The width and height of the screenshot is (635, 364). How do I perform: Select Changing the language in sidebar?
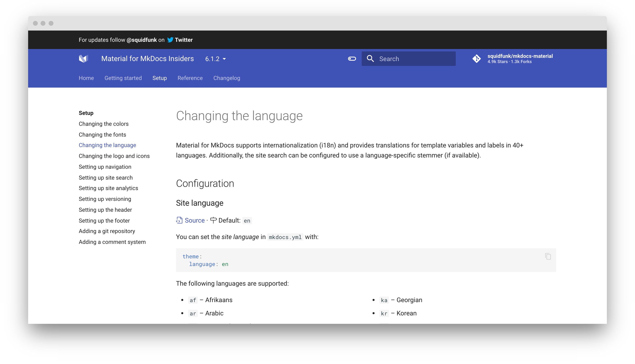pos(107,145)
